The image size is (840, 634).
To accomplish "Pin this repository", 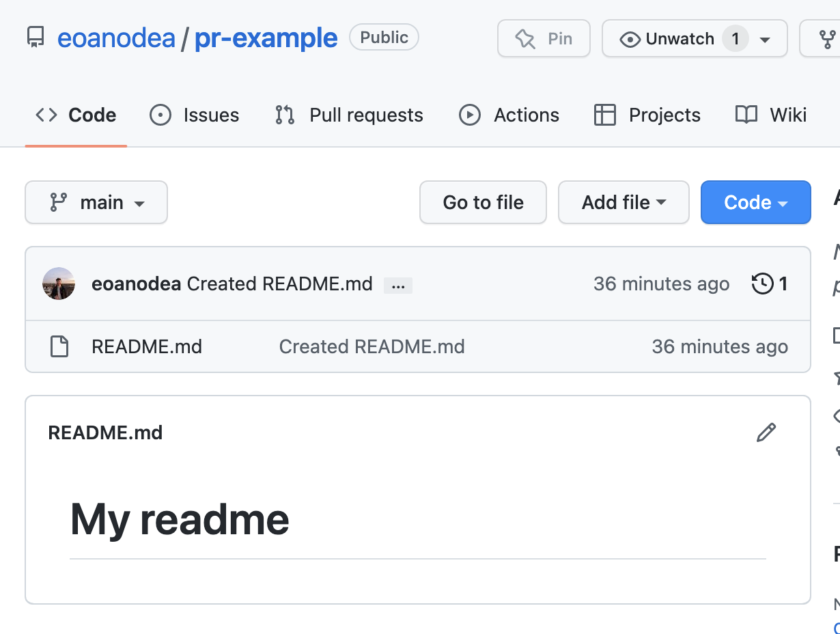I will 544,38.
